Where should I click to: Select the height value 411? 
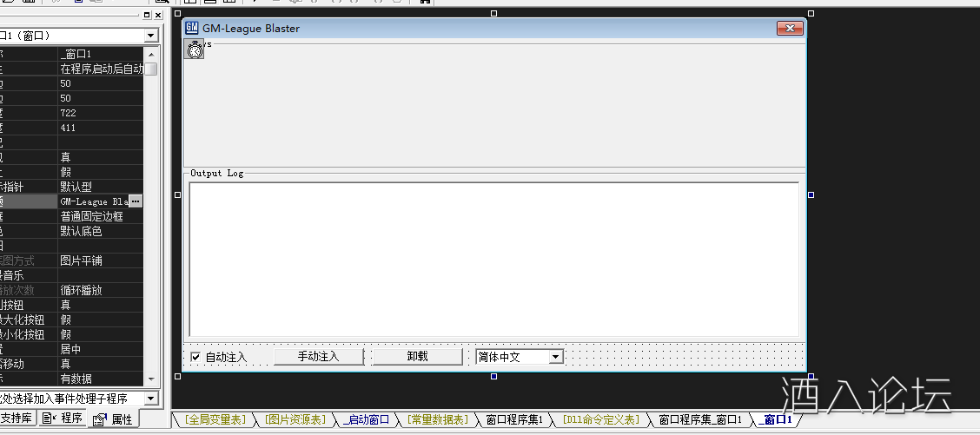coord(101,128)
